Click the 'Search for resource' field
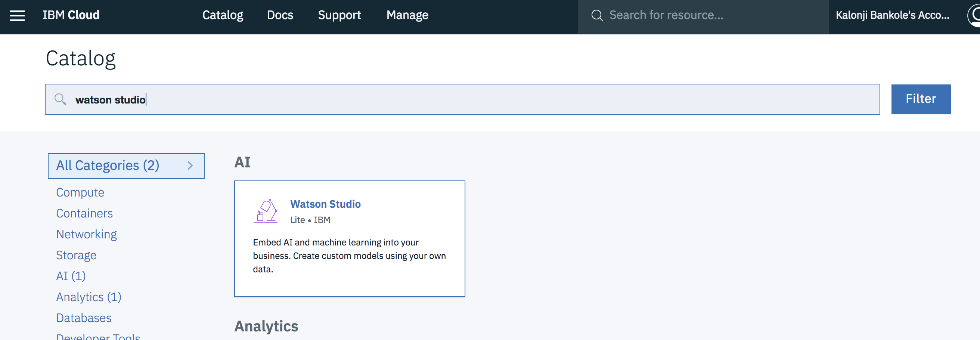The width and height of the screenshot is (980, 340). coord(704,15)
